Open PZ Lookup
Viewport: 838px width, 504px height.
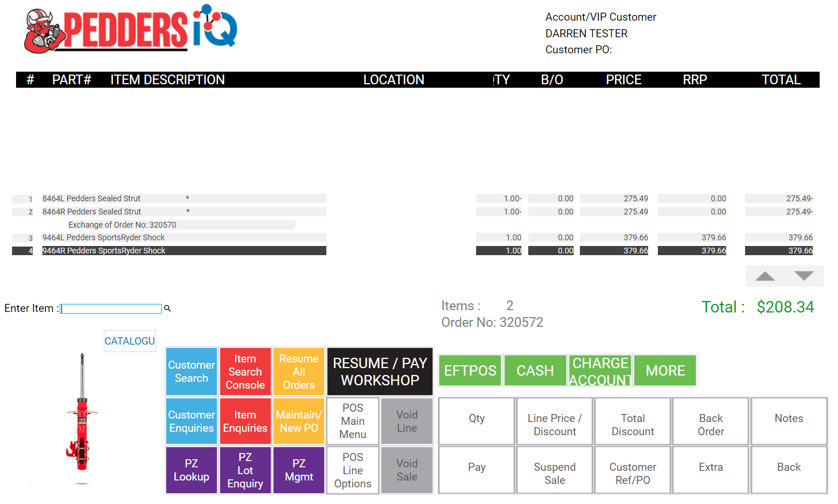point(192,470)
